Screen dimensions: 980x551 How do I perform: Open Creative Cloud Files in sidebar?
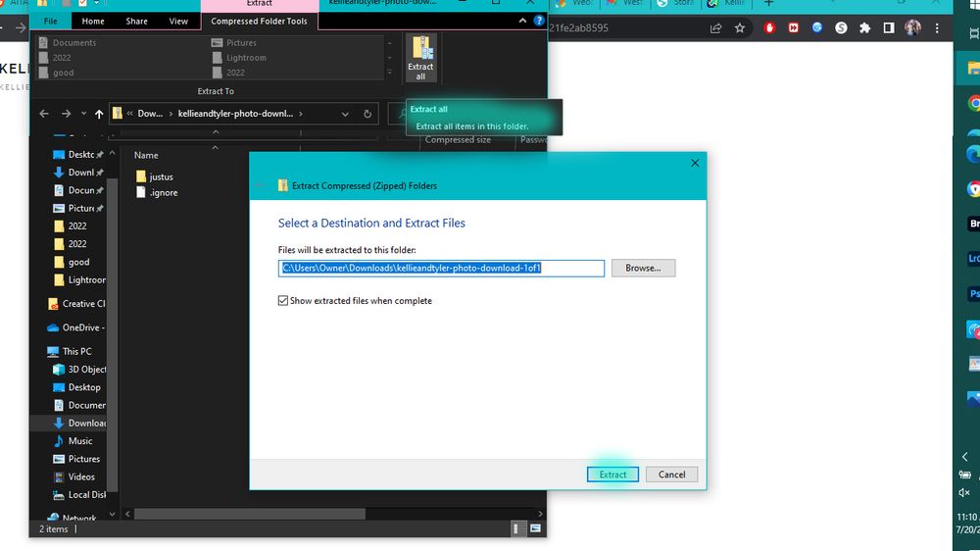click(76, 304)
